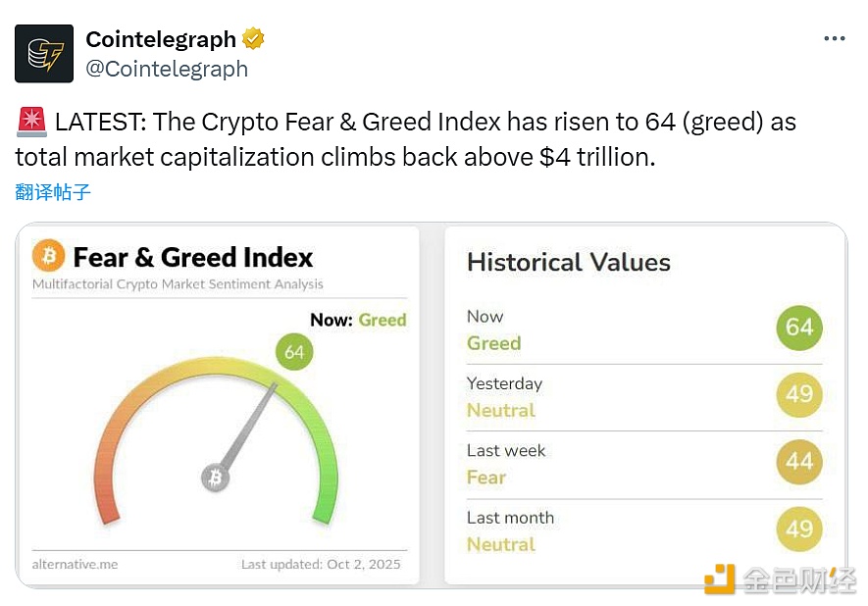Open the three-dot more options menu

tap(834, 38)
